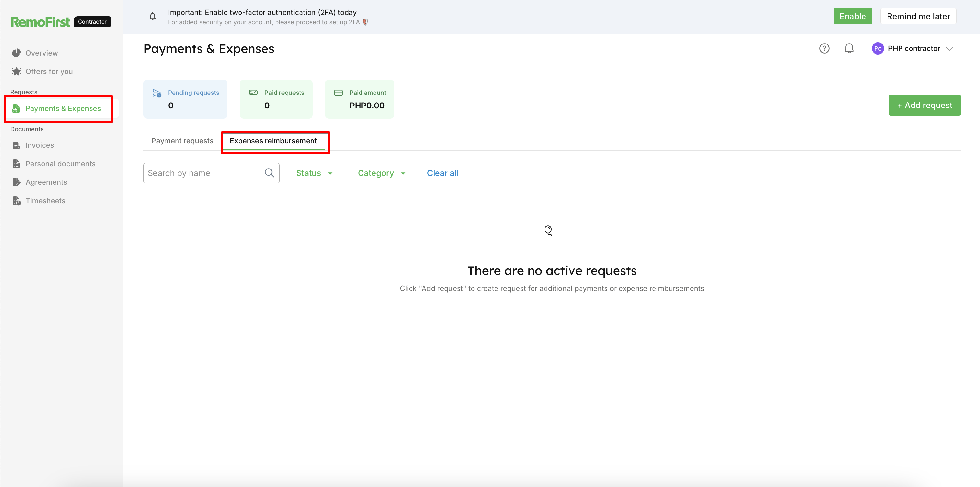The height and width of the screenshot is (487, 980).
Task: Click the 'Click "Add request" to create' hint text
Action: [x=552, y=289]
